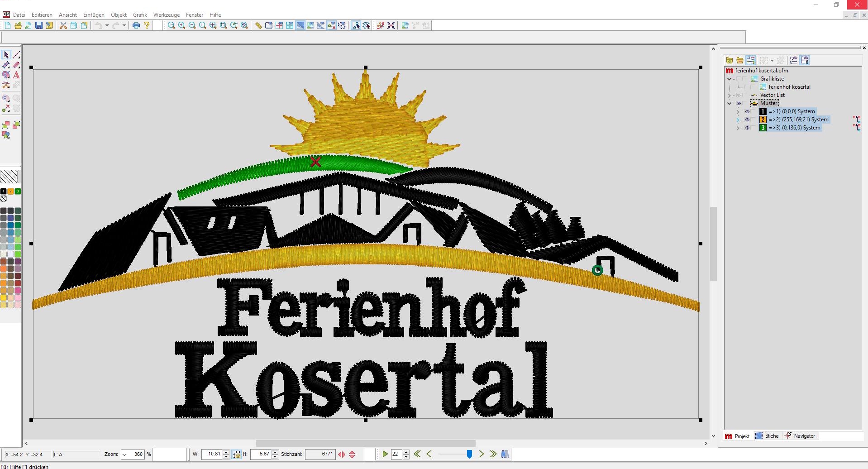Click the Save floppy disk icon
This screenshot has height=469, width=868.
tap(39, 25)
